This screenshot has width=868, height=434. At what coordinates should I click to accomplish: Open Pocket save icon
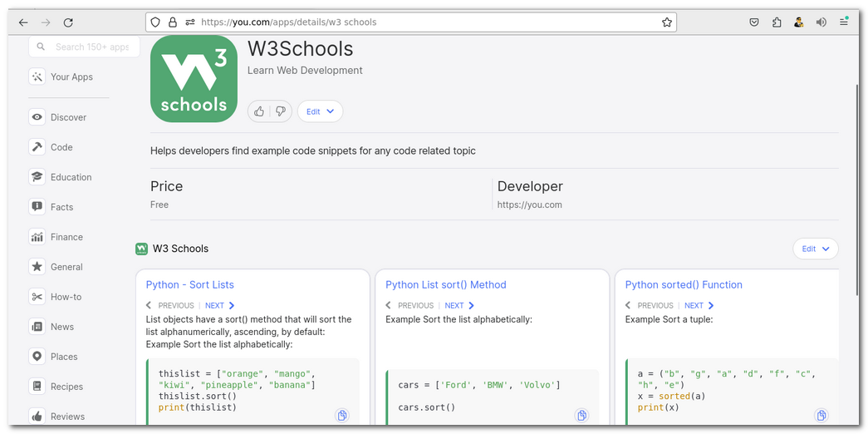[754, 22]
